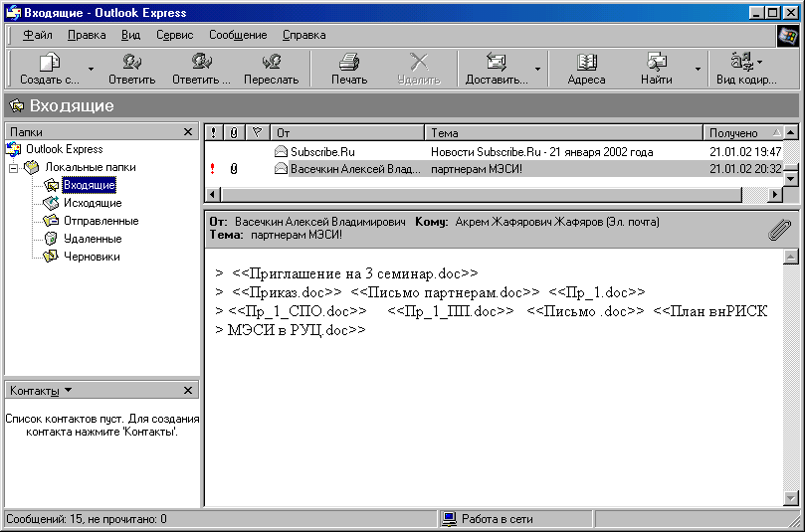Open attachments via preview paperclip icon
This screenshot has height=532, width=805.
779,230
